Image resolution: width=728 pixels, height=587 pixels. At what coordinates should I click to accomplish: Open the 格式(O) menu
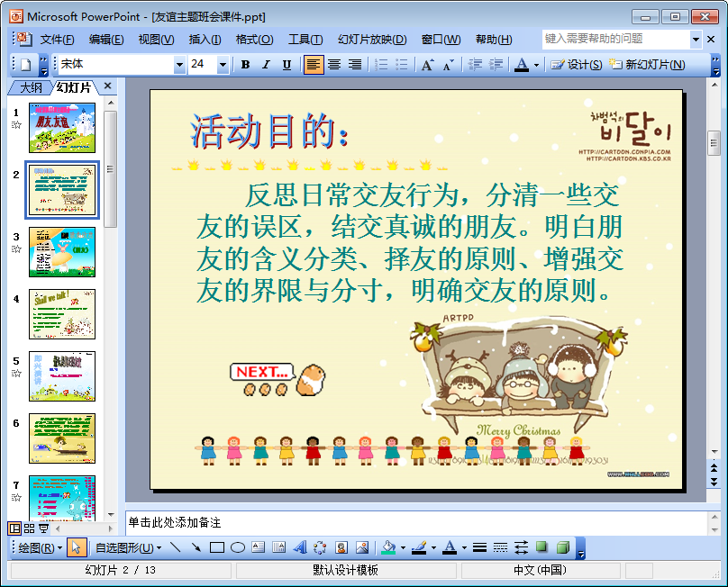point(254,40)
